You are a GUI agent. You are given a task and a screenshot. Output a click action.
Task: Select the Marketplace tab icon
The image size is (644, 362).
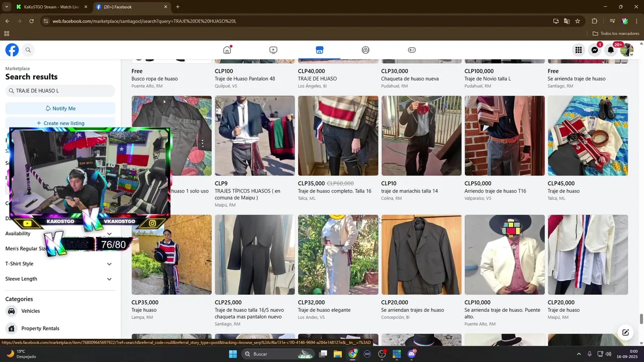pyautogui.click(x=319, y=50)
